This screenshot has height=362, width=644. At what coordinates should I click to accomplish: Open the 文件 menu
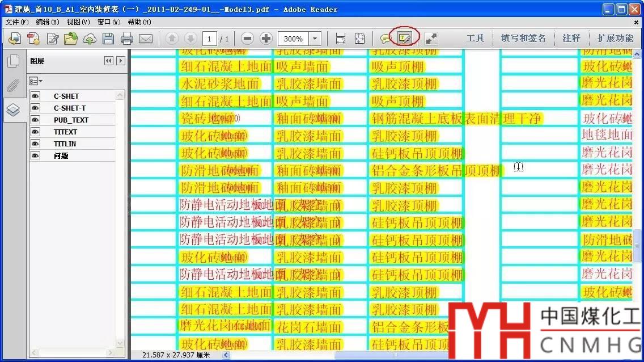coord(16,22)
